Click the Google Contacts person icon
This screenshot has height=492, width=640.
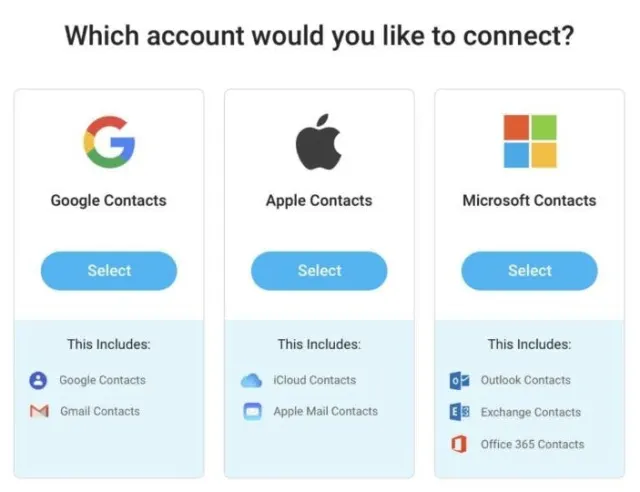(39, 380)
